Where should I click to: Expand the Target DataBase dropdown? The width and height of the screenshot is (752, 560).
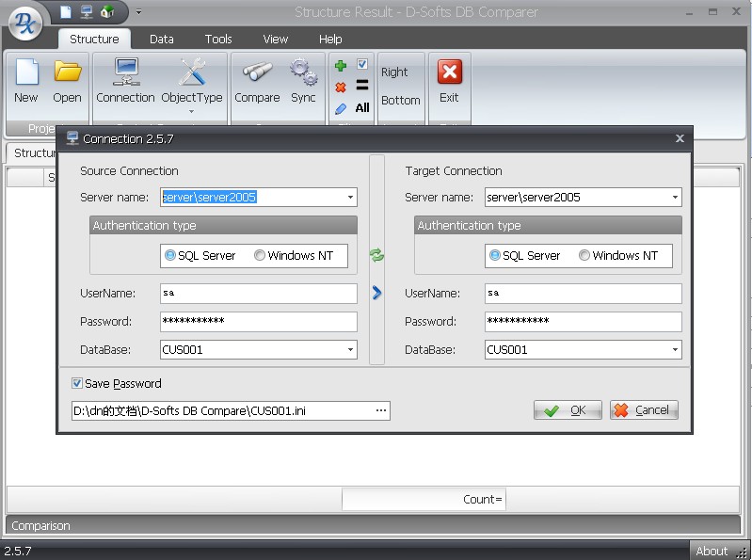[x=675, y=350]
